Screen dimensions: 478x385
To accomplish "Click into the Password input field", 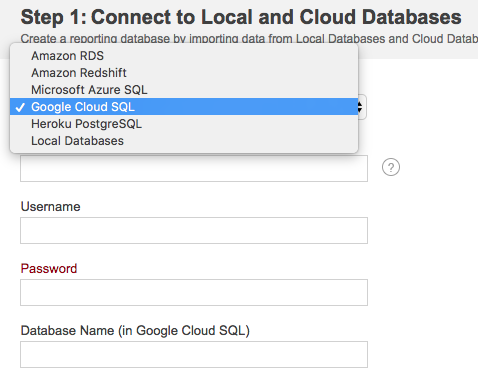I will point(194,292).
